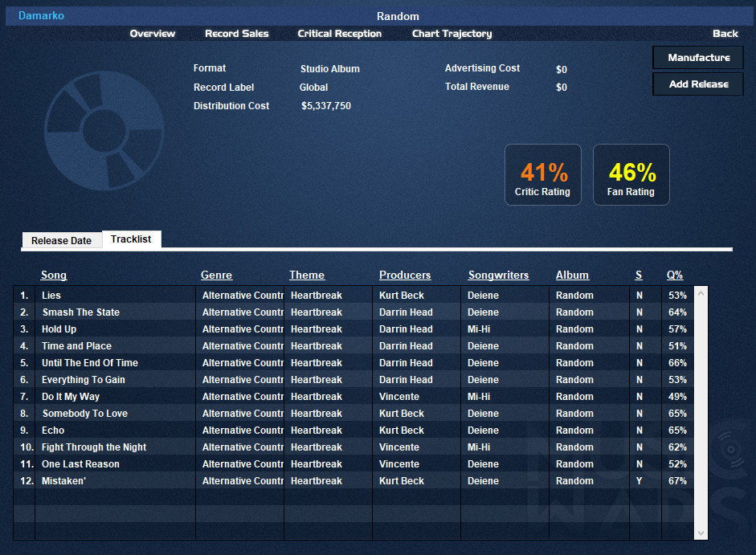This screenshot has height=555, width=756.
Task: Switch to Record Sales view
Action: [x=236, y=34]
